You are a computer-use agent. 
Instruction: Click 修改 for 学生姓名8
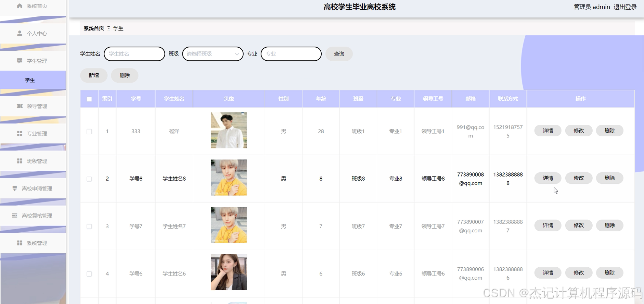click(x=579, y=178)
